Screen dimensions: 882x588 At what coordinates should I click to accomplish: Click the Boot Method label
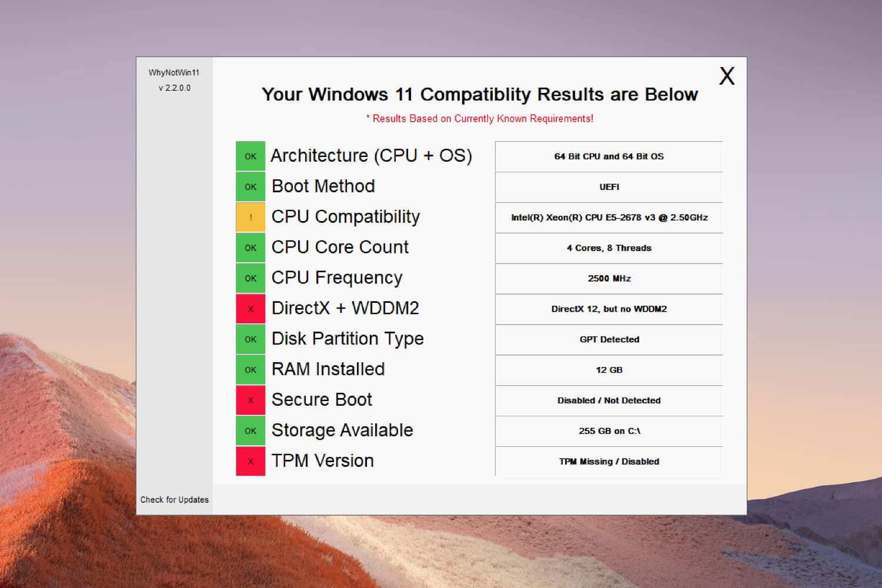pos(323,186)
